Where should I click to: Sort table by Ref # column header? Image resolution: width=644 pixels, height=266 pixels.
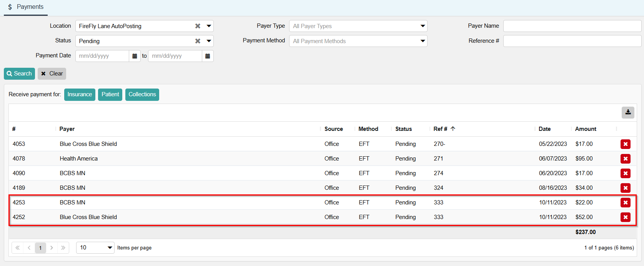pos(440,129)
